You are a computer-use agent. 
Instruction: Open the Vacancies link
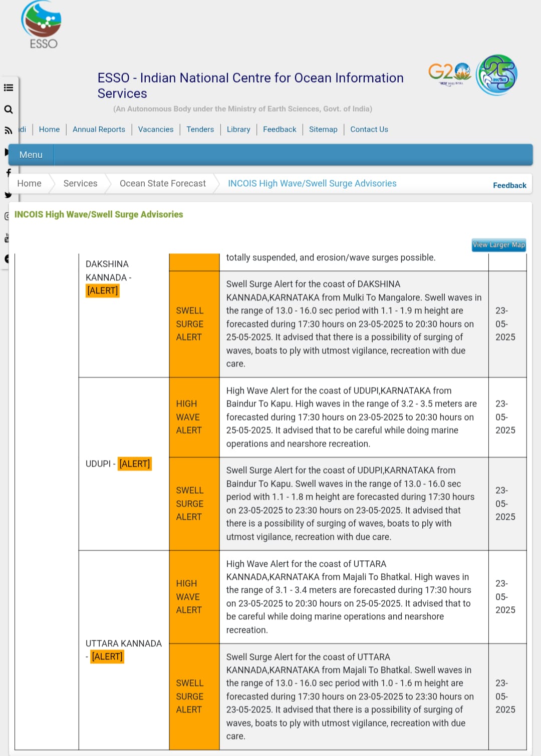coord(156,129)
